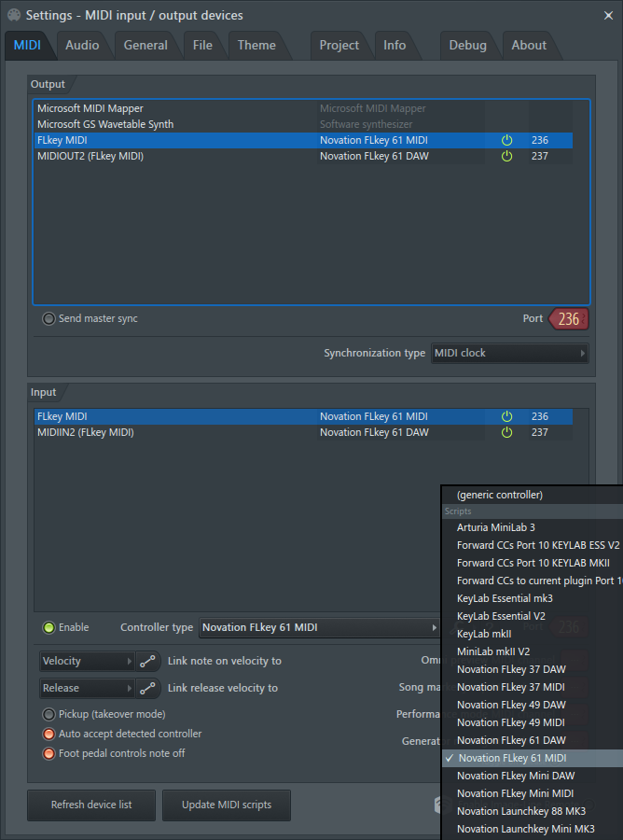This screenshot has width=623, height=840.
Task: Choose Novation Launchkey Mini MK3 script
Action: point(533,829)
